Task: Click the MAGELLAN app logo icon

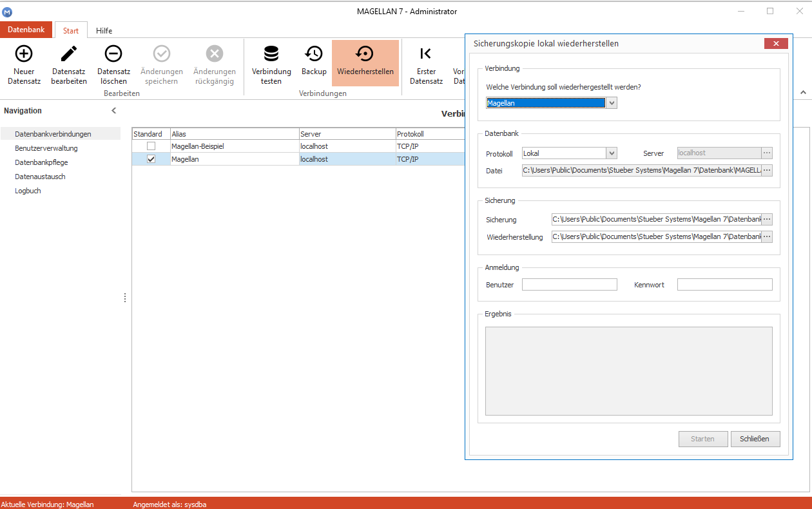Action: point(7,12)
